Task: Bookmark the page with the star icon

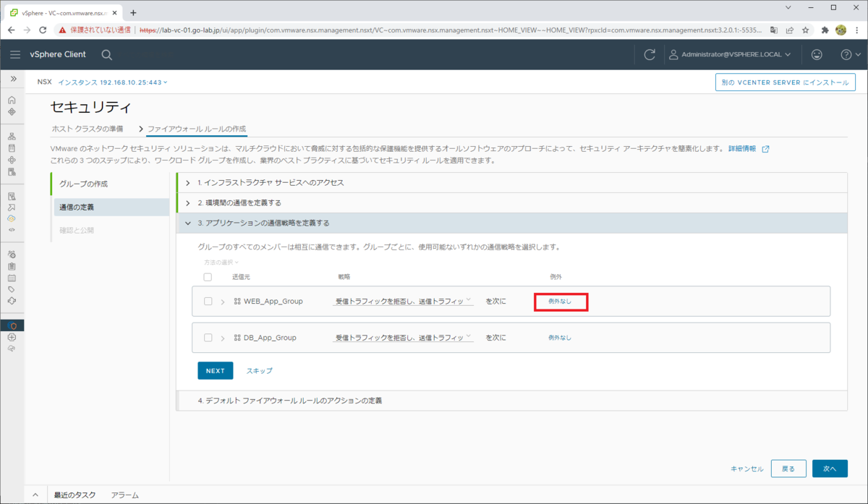Action: (x=805, y=30)
